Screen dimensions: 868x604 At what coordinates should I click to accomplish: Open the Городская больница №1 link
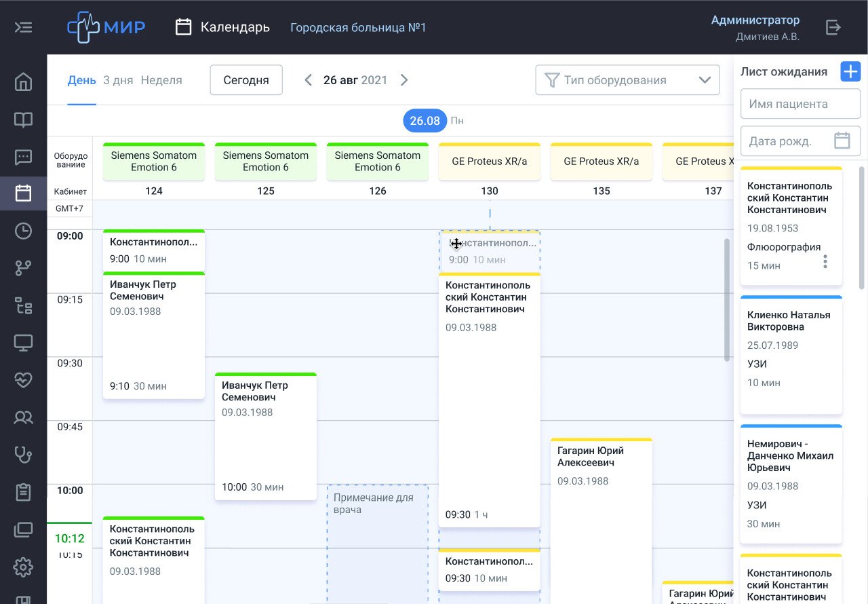(358, 28)
